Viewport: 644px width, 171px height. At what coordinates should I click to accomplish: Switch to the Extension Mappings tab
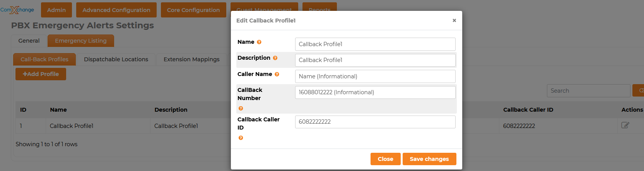point(191,59)
